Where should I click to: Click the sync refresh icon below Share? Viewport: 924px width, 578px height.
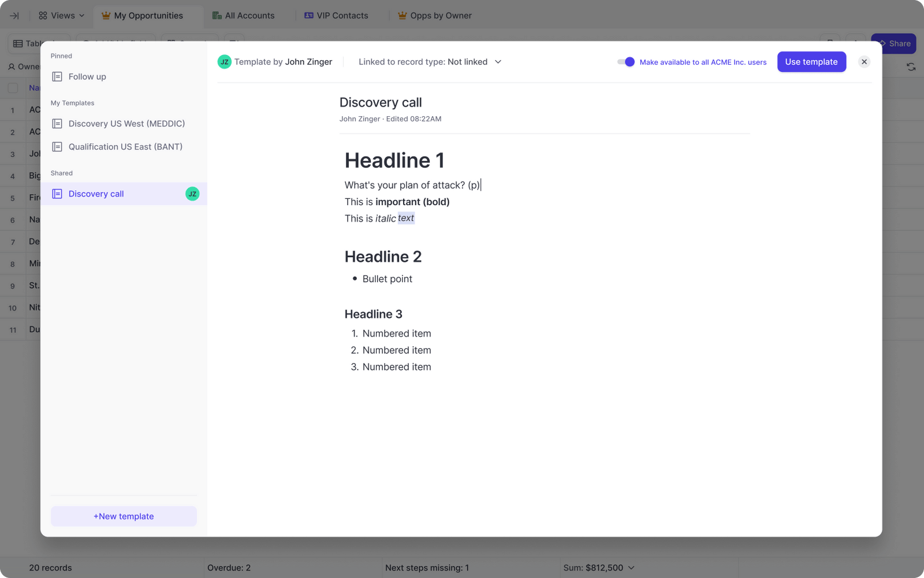click(x=911, y=66)
